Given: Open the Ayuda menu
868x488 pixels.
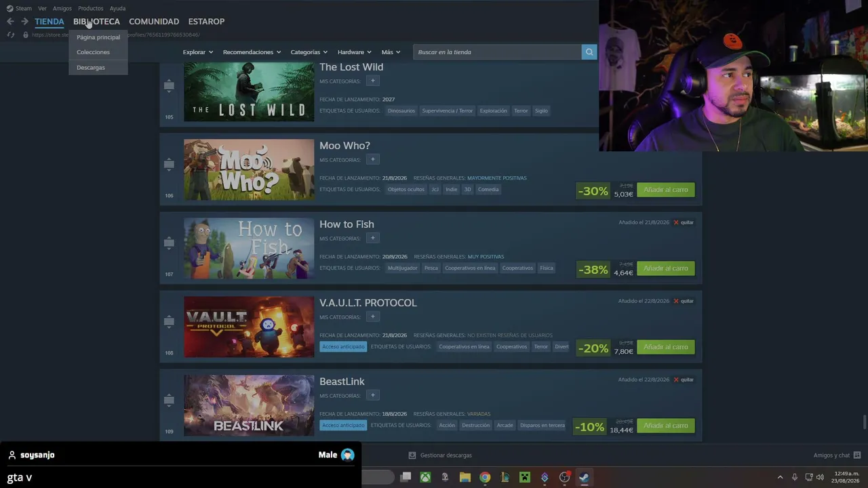Looking at the screenshot, I should click(117, 8).
